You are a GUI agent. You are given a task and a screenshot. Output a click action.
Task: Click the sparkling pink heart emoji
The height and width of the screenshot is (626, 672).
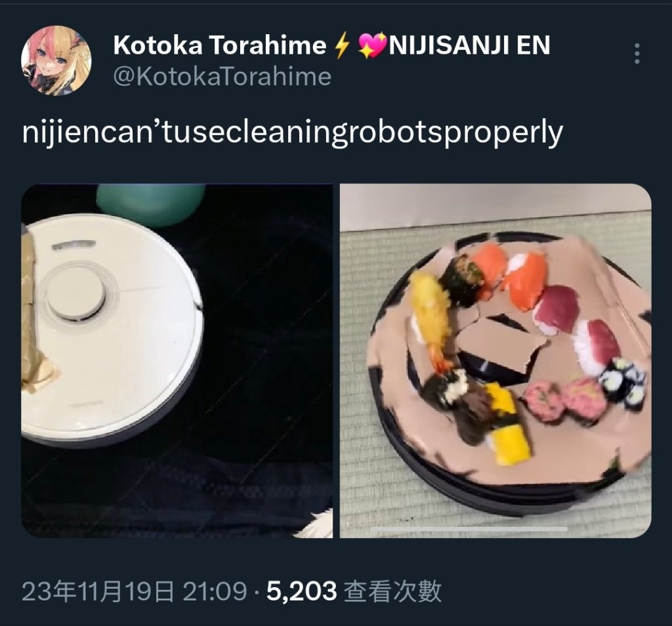tap(371, 45)
